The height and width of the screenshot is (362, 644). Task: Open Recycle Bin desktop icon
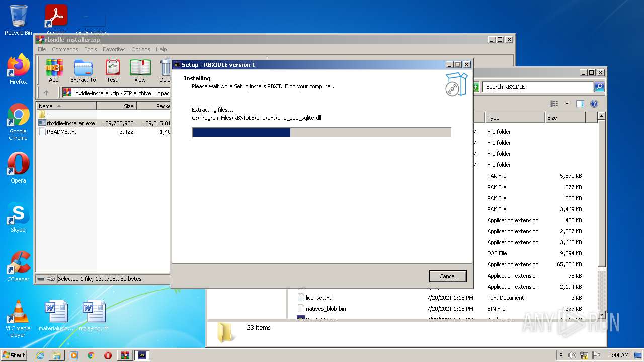click(x=18, y=20)
